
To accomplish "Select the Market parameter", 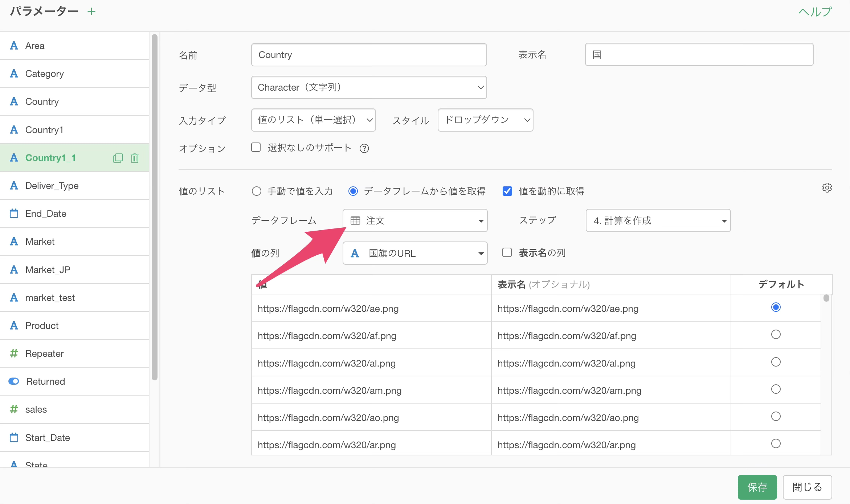I will pyautogui.click(x=74, y=241).
